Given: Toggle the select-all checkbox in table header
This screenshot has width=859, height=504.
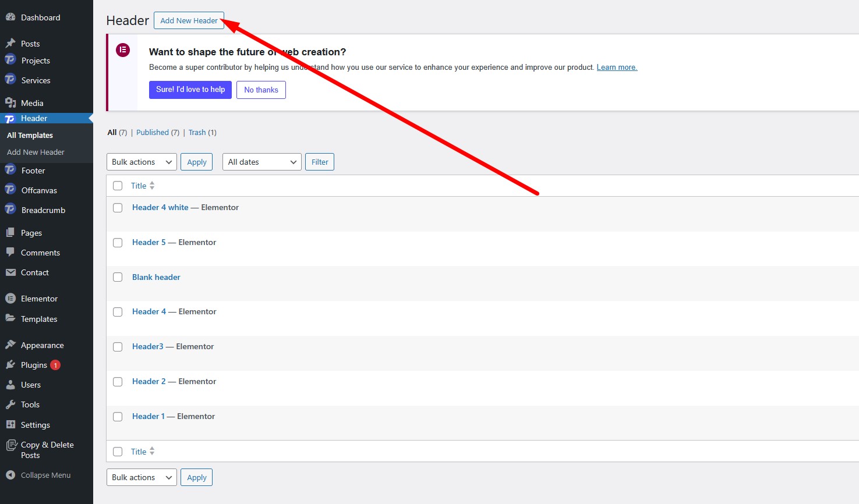Looking at the screenshot, I should (118, 186).
